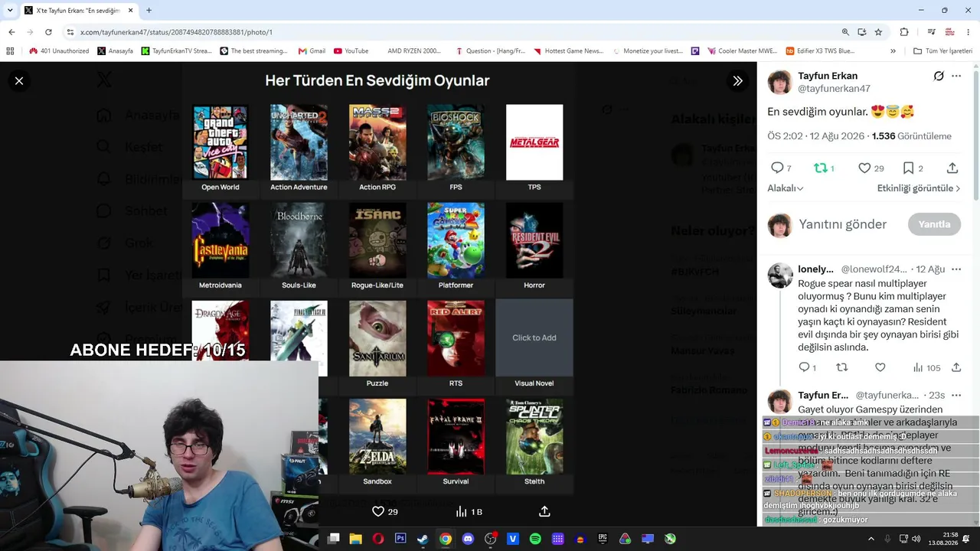Close the X'te Tayfun Erkan tab
The width and height of the screenshot is (980, 551).
pos(131,11)
